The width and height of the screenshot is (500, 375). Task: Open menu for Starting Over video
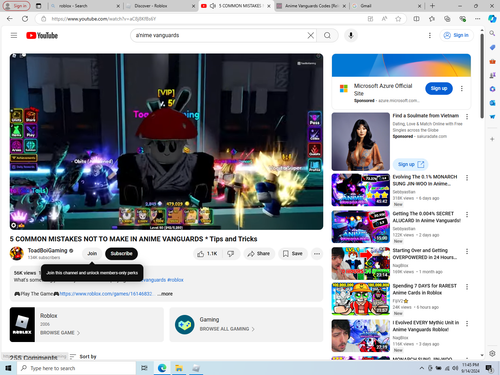click(x=467, y=251)
